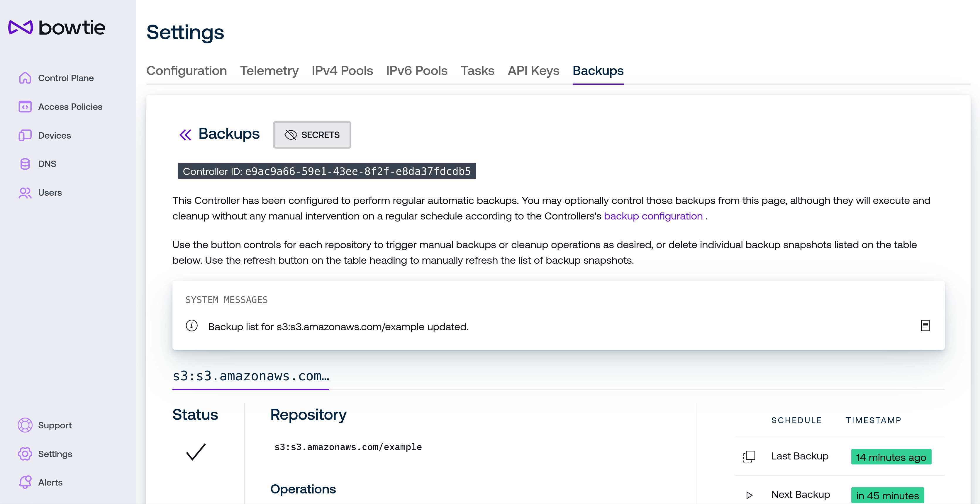Switch to Configuration tab
Screen dimensions: 980x504
tap(186, 71)
